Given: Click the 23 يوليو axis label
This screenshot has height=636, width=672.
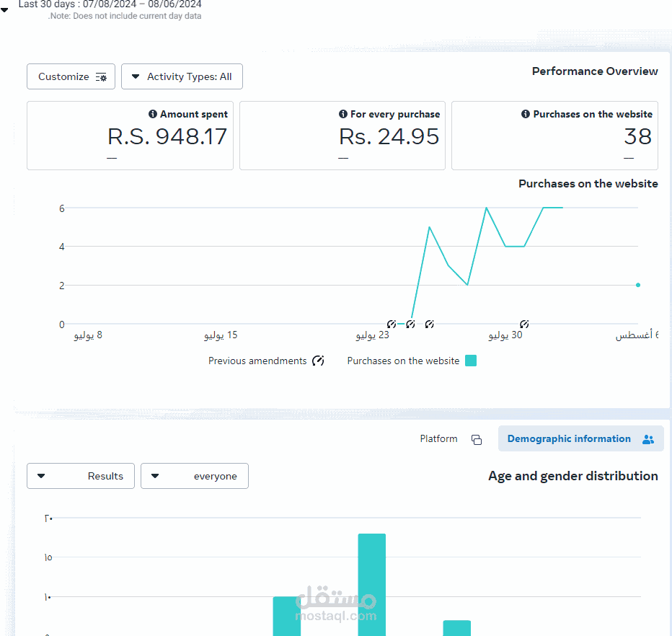Looking at the screenshot, I should (373, 335).
